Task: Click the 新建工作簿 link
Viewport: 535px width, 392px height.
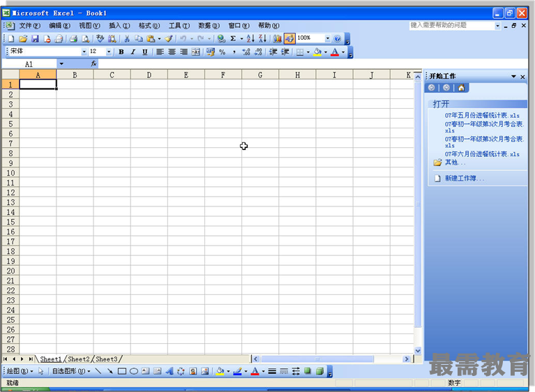Action: point(464,178)
